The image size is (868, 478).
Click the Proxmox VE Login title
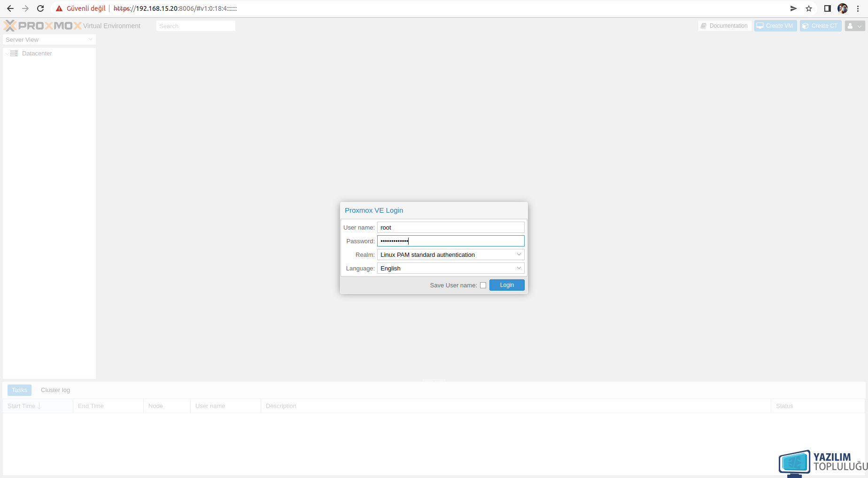point(374,210)
